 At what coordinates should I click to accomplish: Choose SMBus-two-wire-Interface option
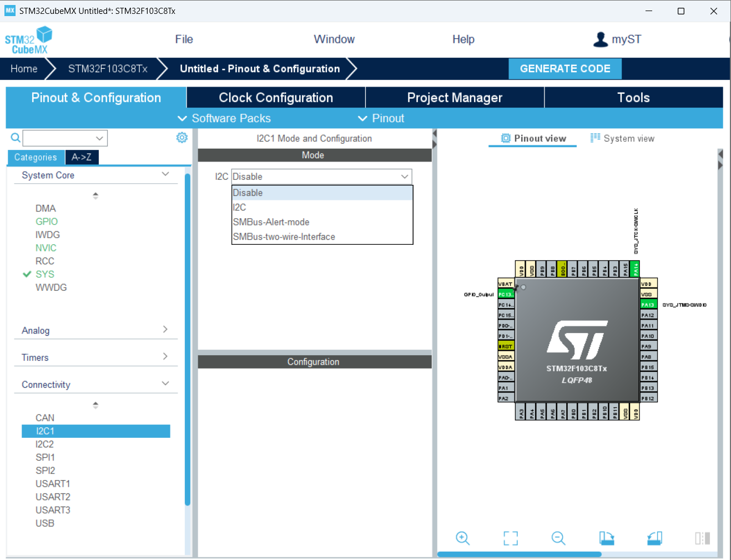[x=322, y=236]
